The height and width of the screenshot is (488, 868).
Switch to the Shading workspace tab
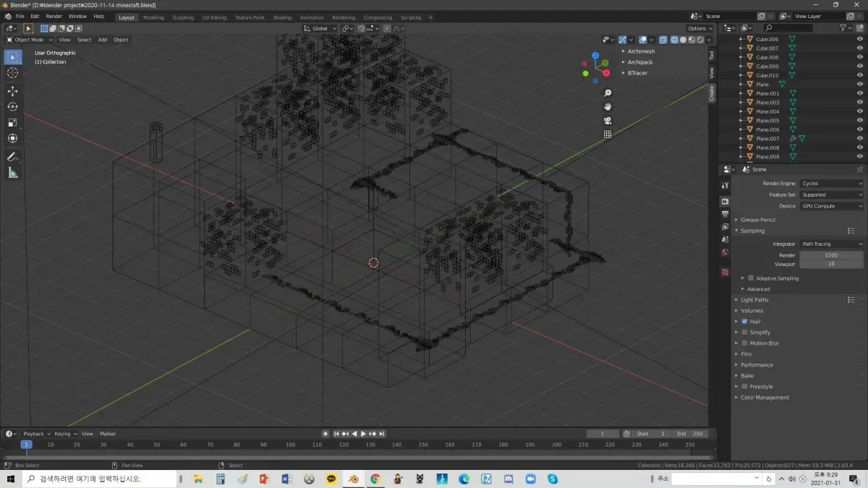(282, 17)
